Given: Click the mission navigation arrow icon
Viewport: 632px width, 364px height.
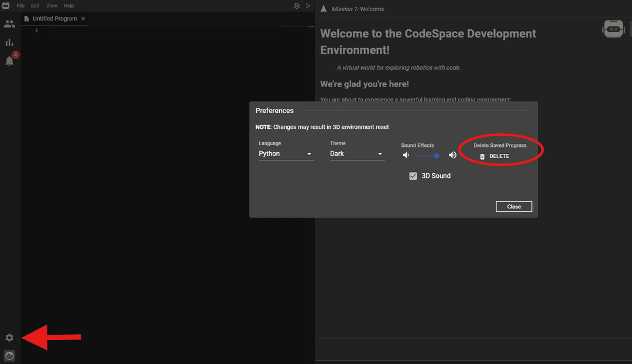Looking at the screenshot, I should point(323,9).
